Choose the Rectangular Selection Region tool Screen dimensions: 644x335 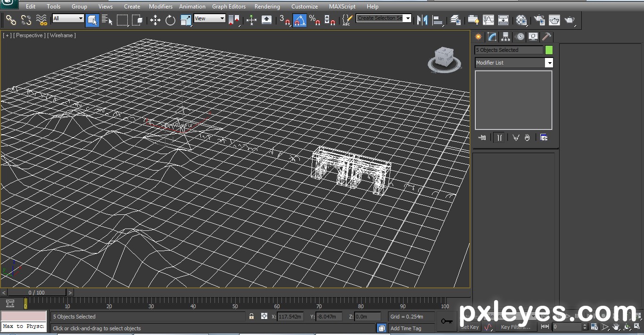tap(122, 20)
